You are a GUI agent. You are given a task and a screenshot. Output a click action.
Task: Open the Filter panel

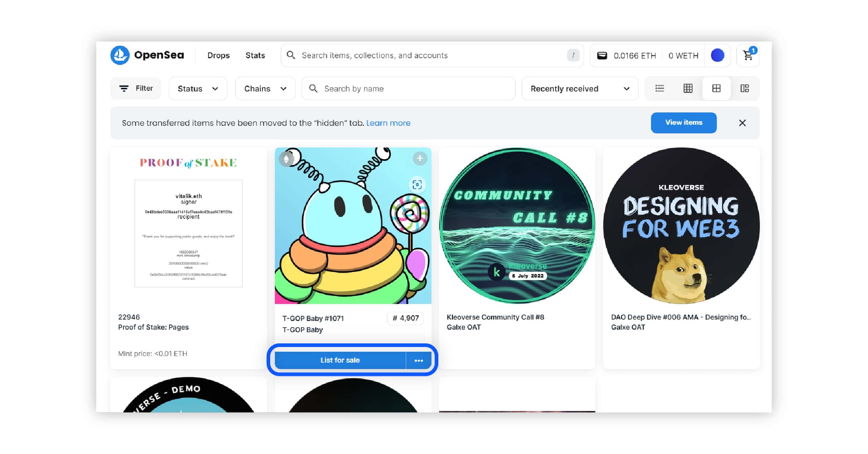(x=136, y=88)
